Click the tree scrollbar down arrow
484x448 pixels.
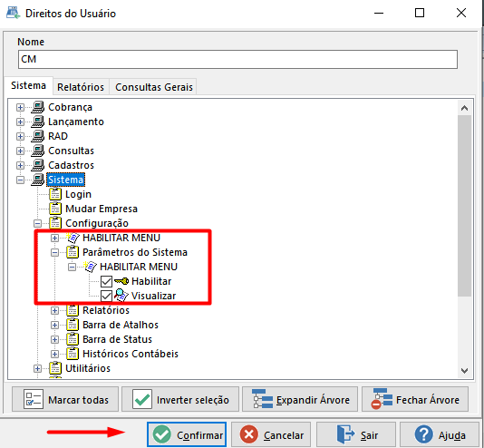pyautogui.click(x=464, y=371)
